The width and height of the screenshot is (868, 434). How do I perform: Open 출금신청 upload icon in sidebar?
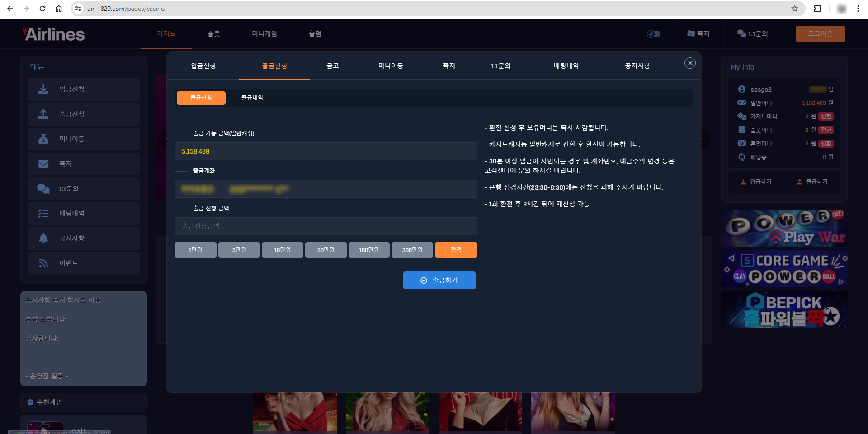(43, 114)
